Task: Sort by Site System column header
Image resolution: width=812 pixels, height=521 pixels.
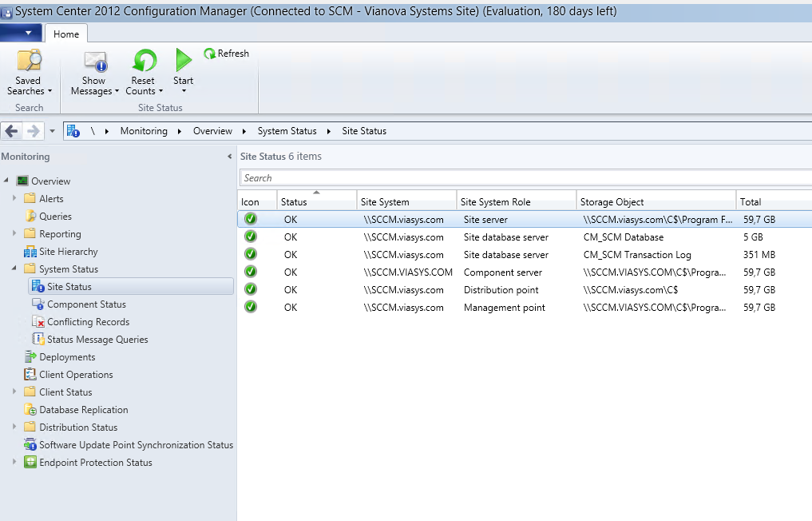Action: click(x=406, y=201)
